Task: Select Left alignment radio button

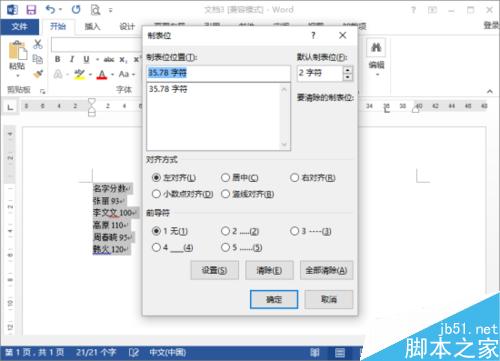Action: (x=156, y=178)
